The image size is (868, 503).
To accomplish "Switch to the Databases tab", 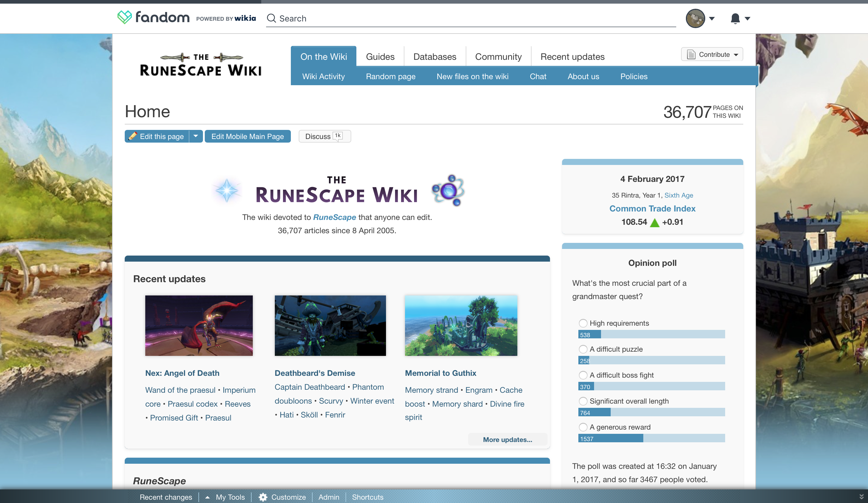I will tap(434, 56).
